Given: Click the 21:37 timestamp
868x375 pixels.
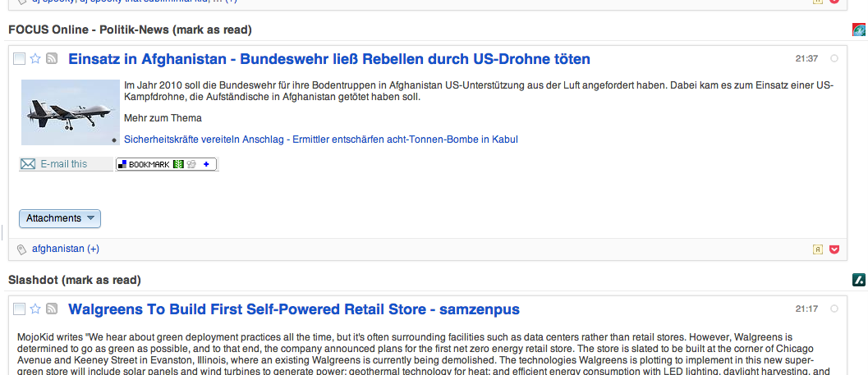Looking at the screenshot, I should coord(806,58).
